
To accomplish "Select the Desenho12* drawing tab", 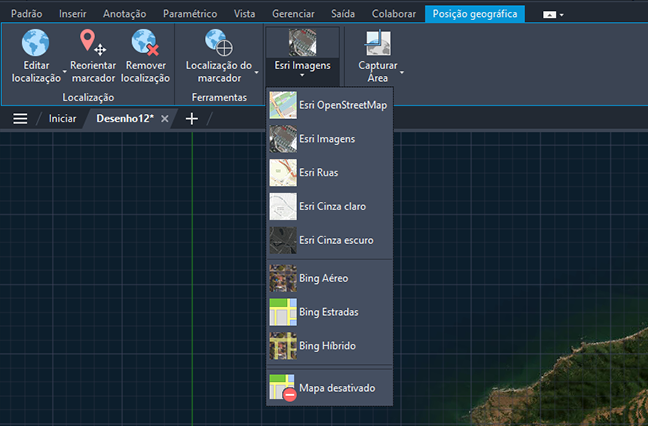I will (x=125, y=119).
